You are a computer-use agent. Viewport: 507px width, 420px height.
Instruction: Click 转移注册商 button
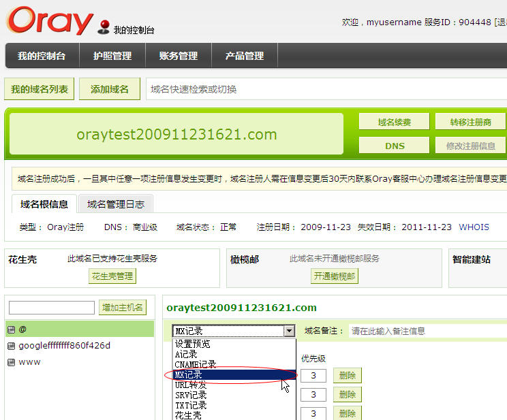pyautogui.click(x=470, y=122)
